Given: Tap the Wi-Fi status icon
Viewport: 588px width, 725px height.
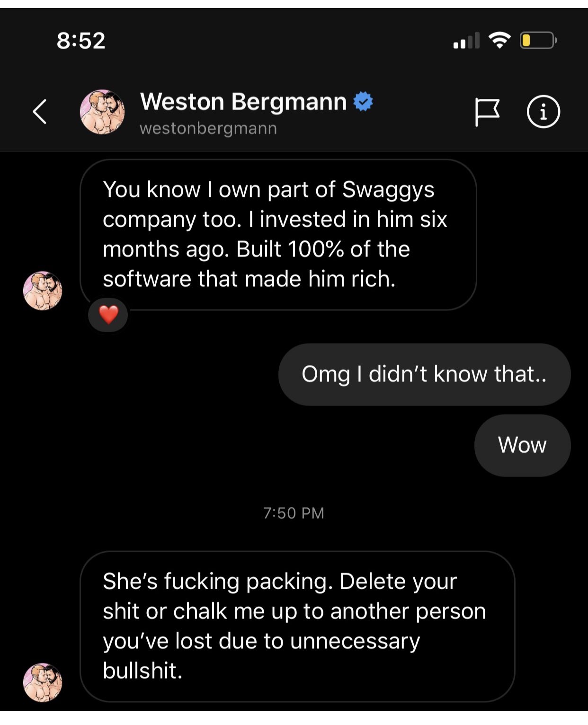Looking at the screenshot, I should pos(499,40).
